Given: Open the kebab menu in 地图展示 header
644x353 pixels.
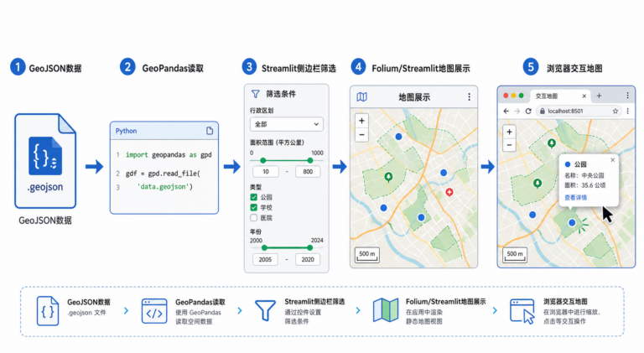Looking at the screenshot, I should [469, 97].
